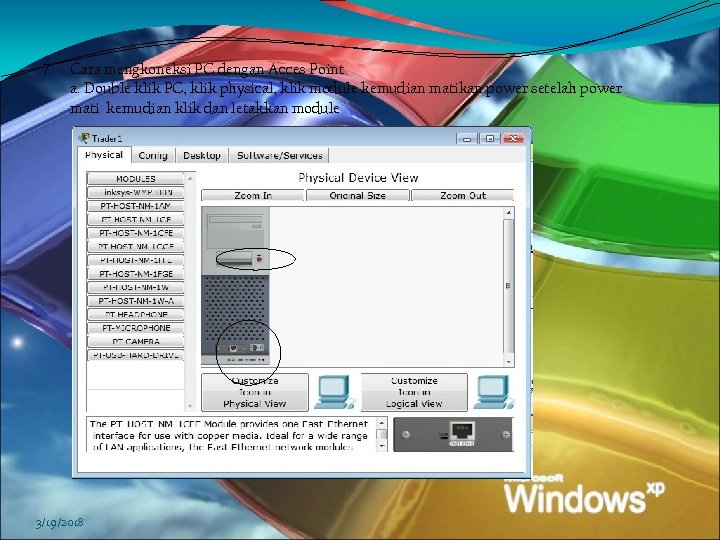Select the PT-HOST-NM-1FGE module
Image resolution: width=720 pixels, height=540 pixels.
pos(135,274)
